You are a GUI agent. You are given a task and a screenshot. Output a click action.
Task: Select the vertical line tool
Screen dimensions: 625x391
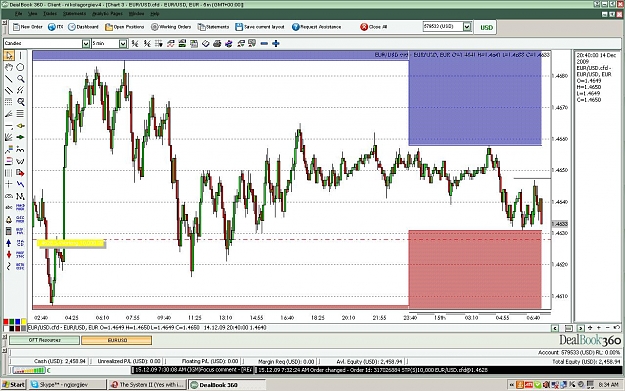20,55
